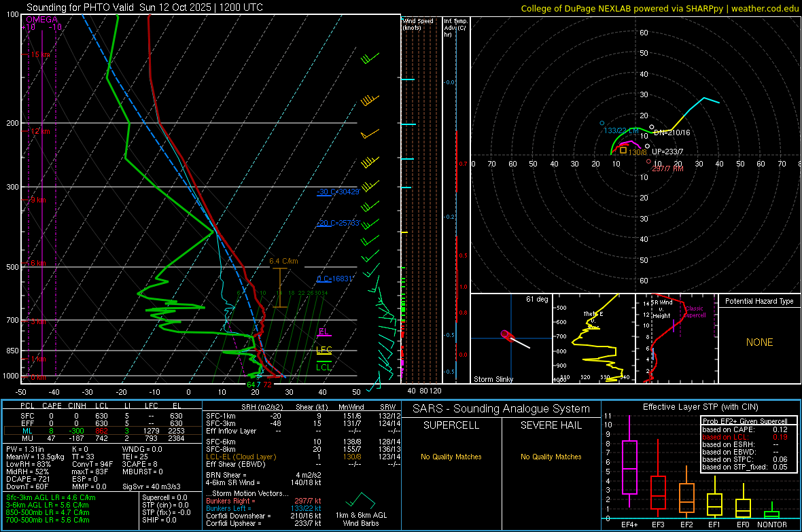This screenshot has height=532, width=802.
Task: Select the EFF parcel row
Action: pyautogui.click(x=101, y=423)
